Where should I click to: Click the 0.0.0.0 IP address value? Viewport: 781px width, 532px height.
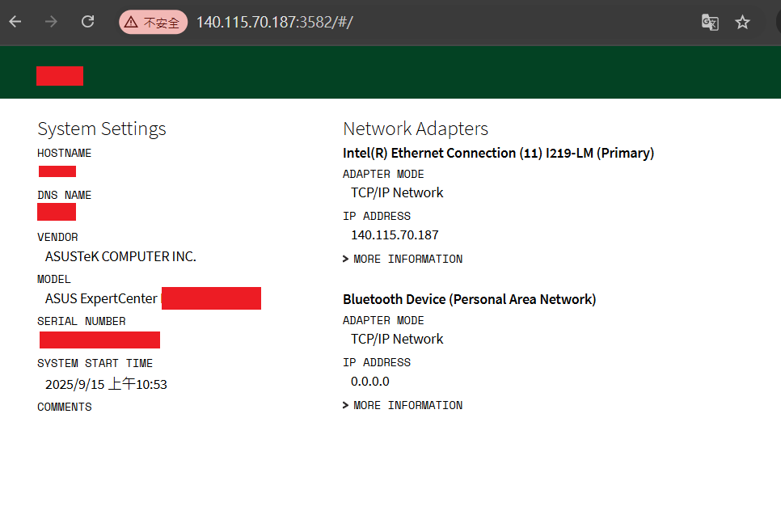(x=370, y=382)
